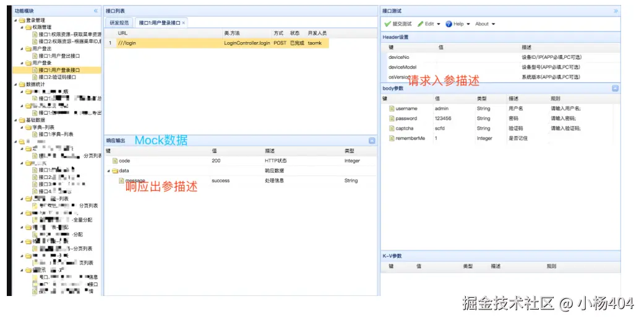Click the 开发人员 column header
The image size is (644, 322).
coord(317,33)
